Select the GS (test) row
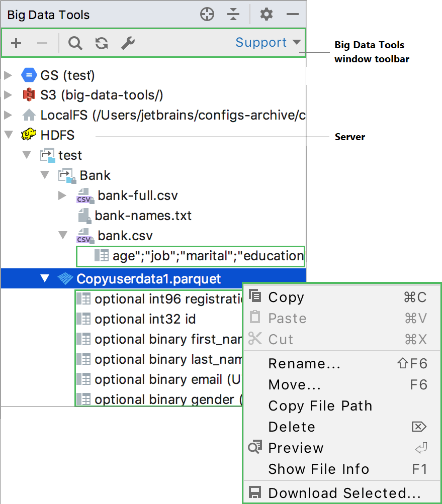 click(153, 75)
